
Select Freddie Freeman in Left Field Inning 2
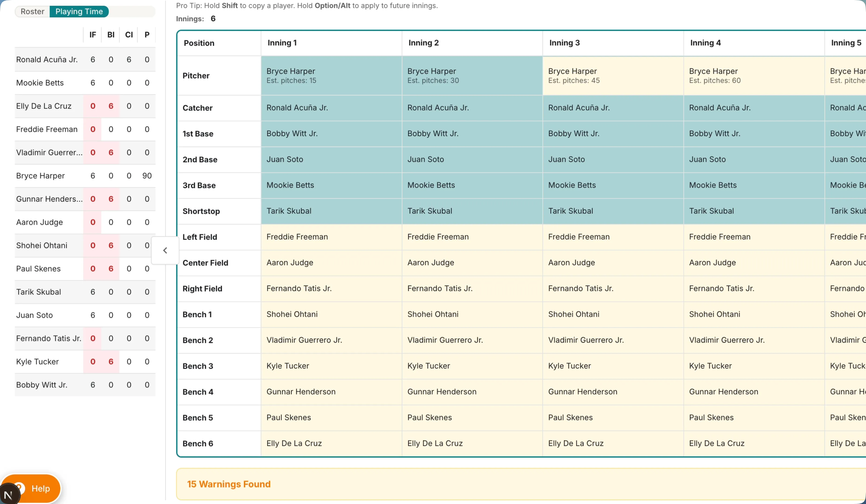click(x=472, y=237)
